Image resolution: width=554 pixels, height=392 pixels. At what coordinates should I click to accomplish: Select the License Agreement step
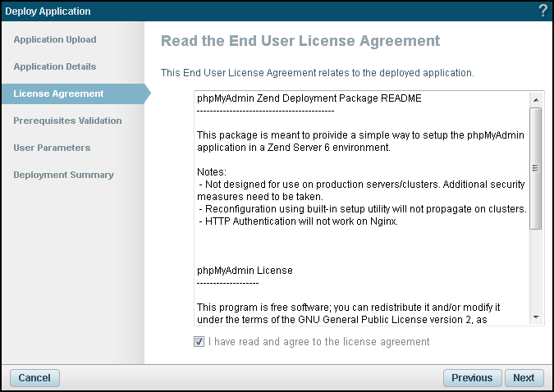pos(58,93)
